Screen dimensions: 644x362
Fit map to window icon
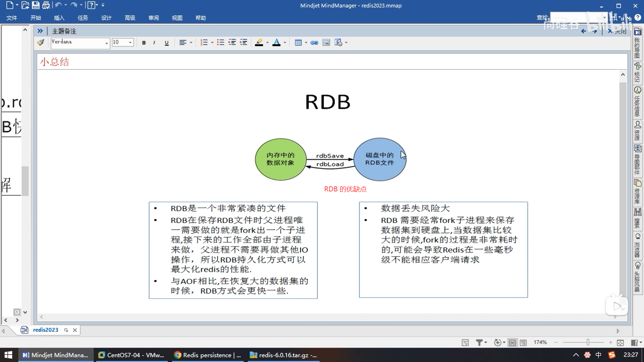[620, 342]
